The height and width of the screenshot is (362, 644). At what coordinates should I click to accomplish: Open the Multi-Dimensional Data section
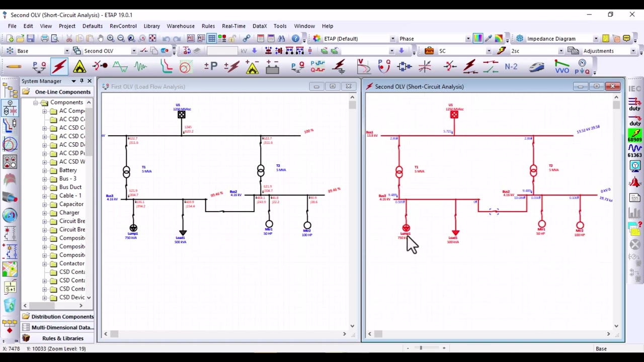pos(57,327)
